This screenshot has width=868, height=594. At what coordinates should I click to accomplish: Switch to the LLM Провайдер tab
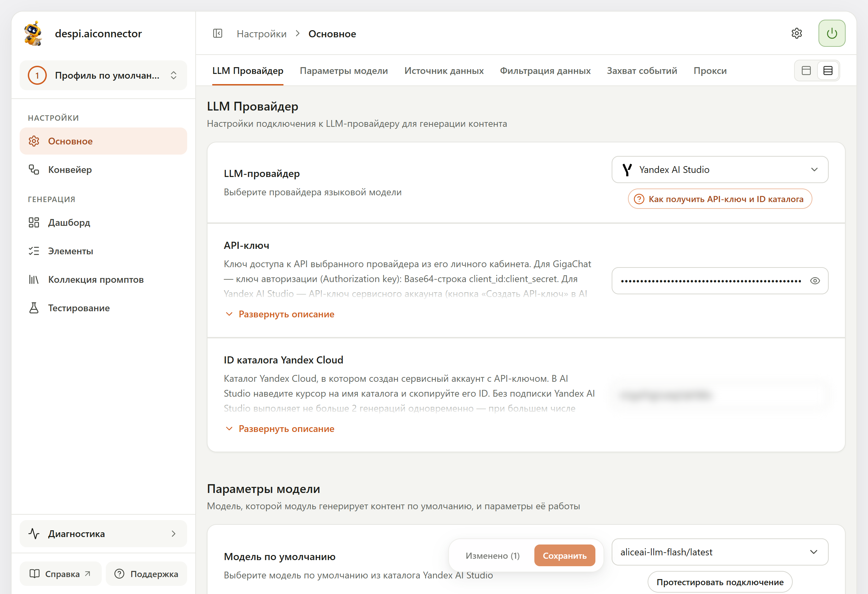point(248,71)
